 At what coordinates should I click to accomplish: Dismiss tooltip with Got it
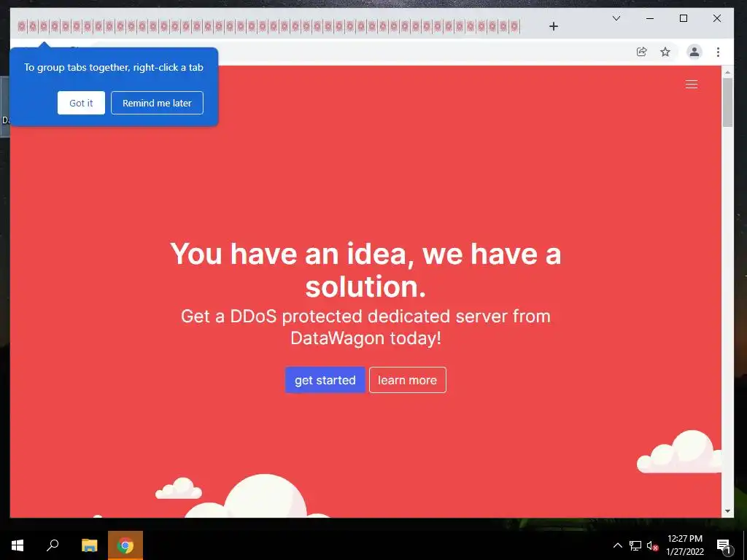(81, 103)
